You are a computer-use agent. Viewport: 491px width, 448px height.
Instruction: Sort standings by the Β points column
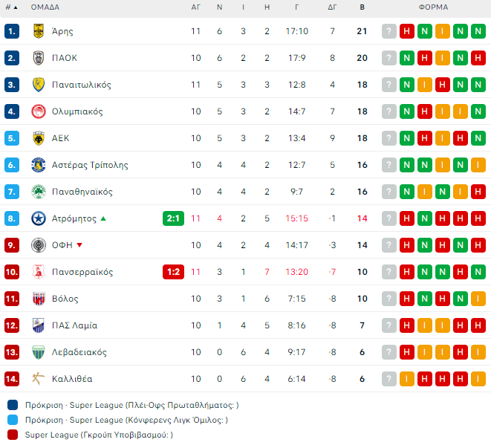pyautogui.click(x=362, y=7)
